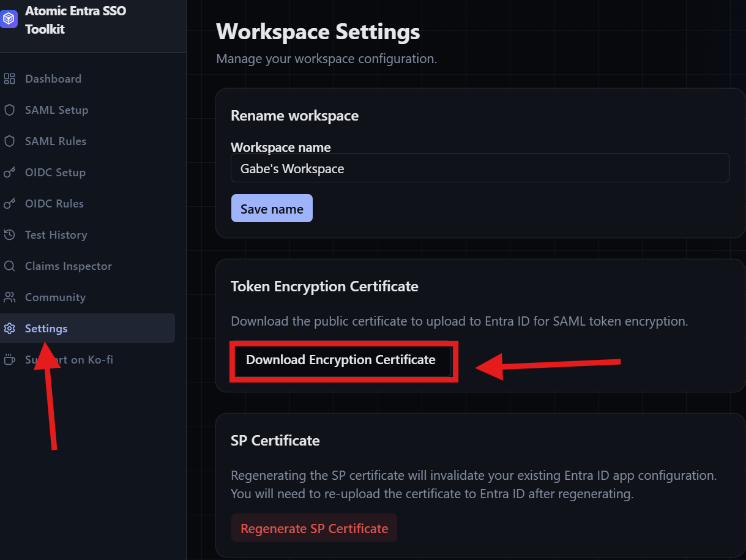Click the Save name button
746x560 pixels.
[x=272, y=209]
